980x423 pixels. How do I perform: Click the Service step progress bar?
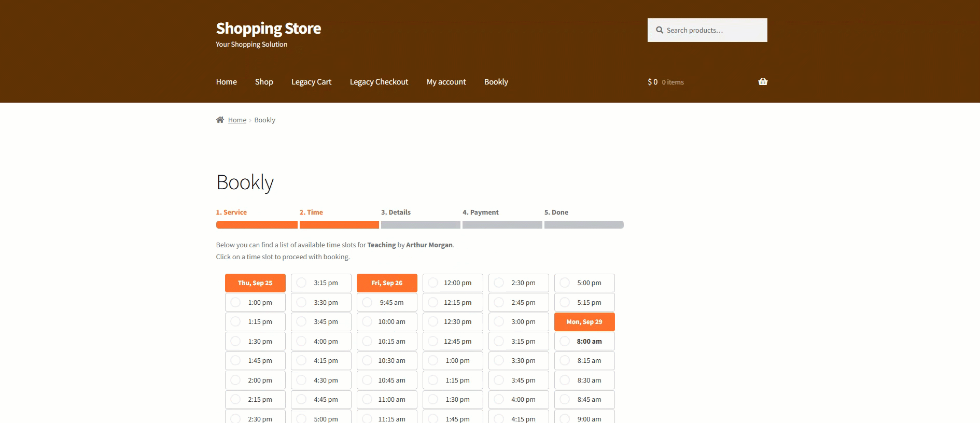click(x=257, y=225)
